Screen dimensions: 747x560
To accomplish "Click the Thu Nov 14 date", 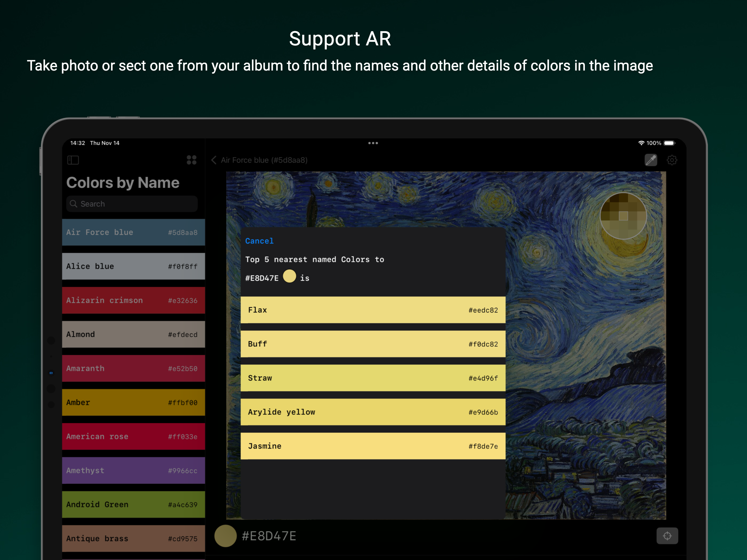I will click(105, 143).
